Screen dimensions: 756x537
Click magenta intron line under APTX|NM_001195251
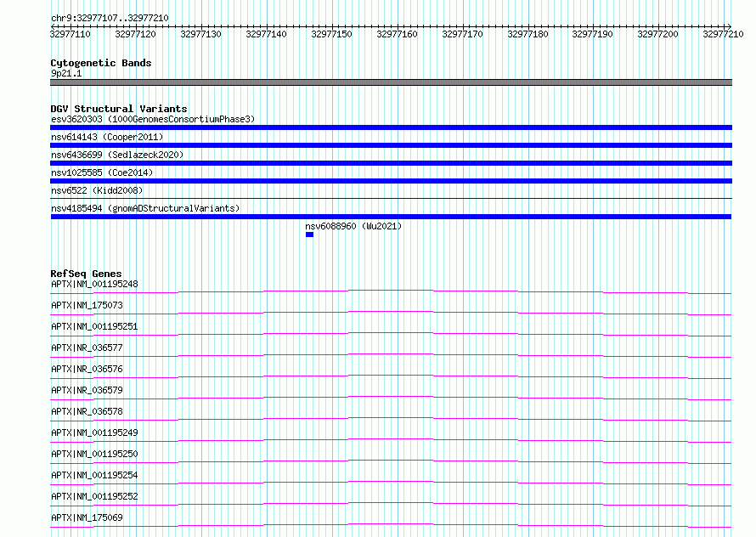[x=391, y=333]
